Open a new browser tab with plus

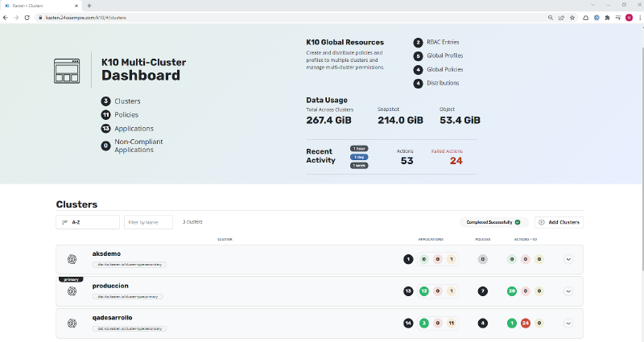point(89,6)
